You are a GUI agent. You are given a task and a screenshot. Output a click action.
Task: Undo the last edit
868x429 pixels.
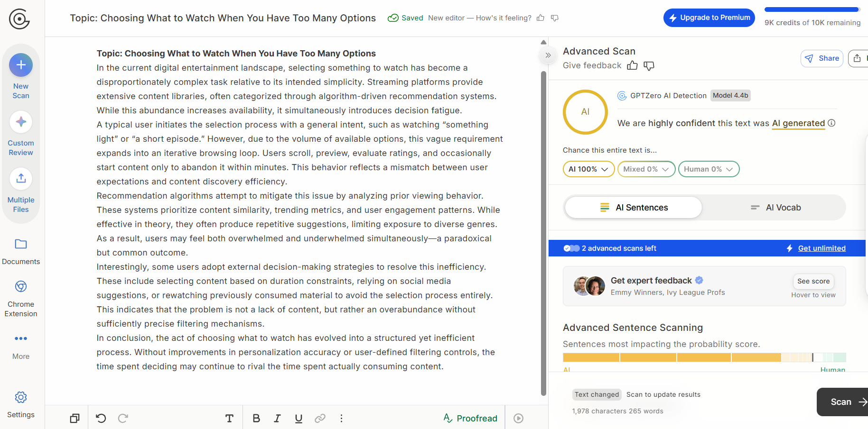(101, 418)
